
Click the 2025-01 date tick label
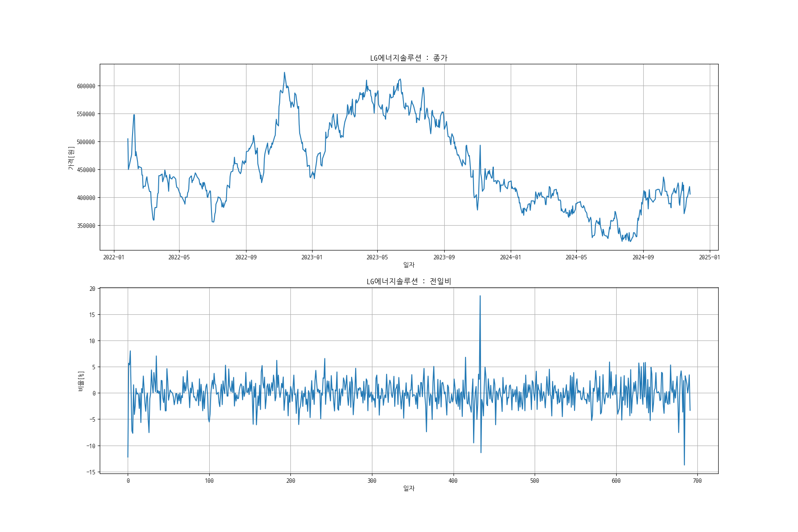tap(710, 257)
